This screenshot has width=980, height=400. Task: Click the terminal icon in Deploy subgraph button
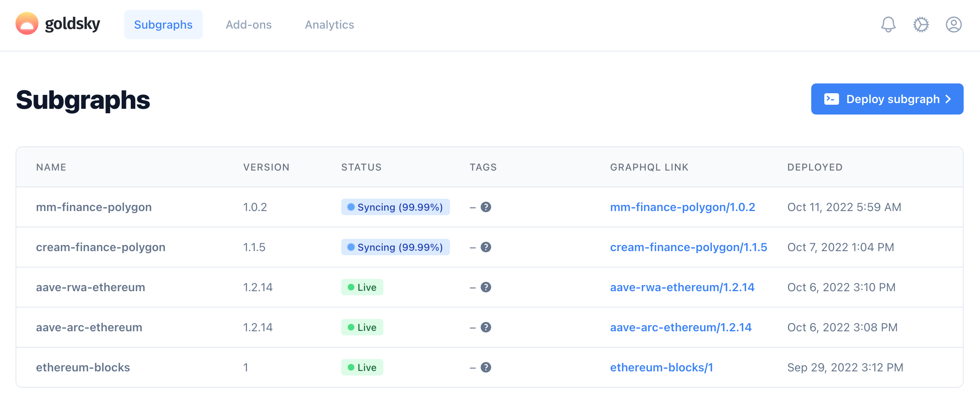[x=832, y=99]
